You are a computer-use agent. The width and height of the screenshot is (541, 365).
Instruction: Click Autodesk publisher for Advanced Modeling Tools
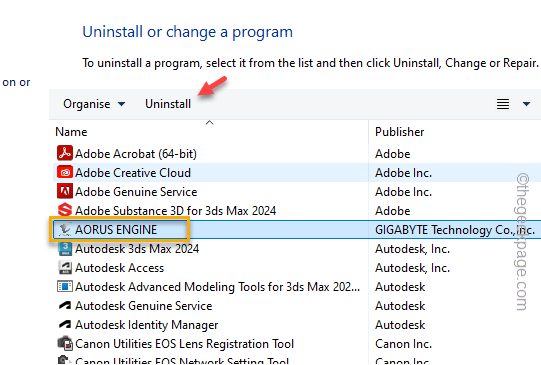click(400, 287)
